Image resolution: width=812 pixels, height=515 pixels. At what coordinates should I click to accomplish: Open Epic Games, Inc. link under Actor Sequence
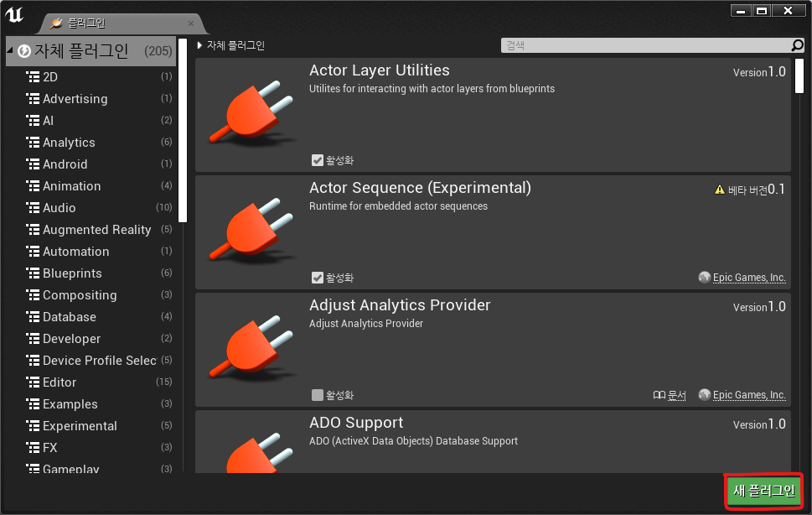[749, 278]
